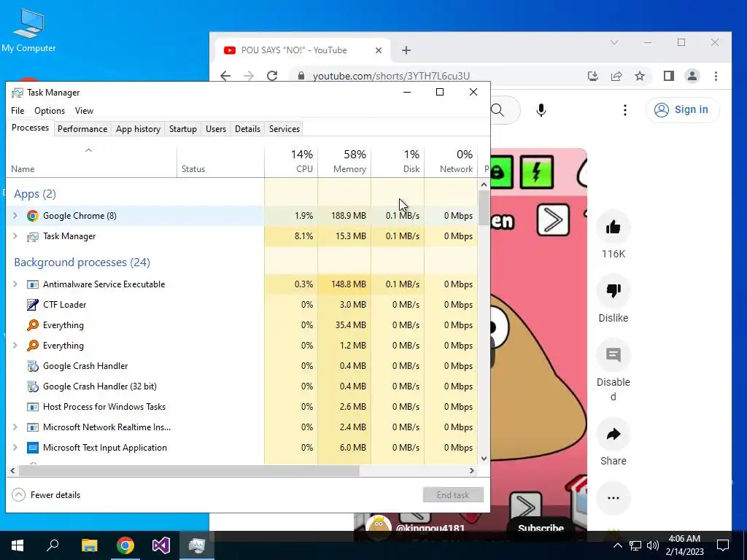Switch to the App history tab
747x560 pixels.
click(x=138, y=129)
